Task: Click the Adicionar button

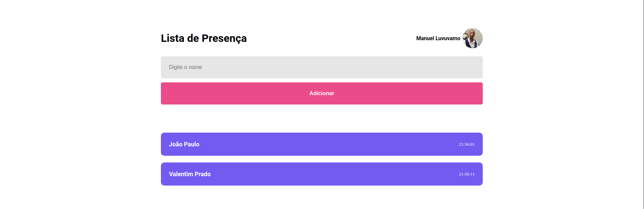Action: (322, 93)
